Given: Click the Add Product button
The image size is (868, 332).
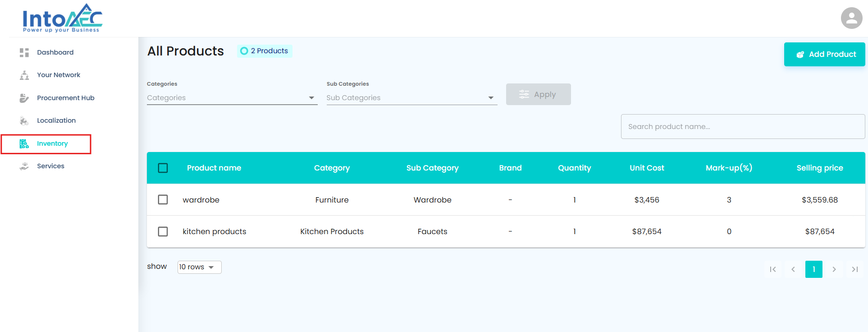Looking at the screenshot, I should [x=824, y=54].
